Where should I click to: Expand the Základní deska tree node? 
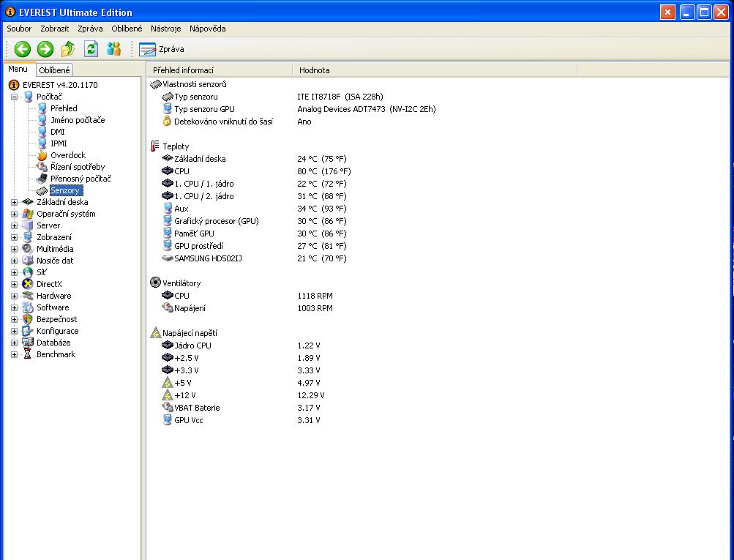click(x=14, y=203)
